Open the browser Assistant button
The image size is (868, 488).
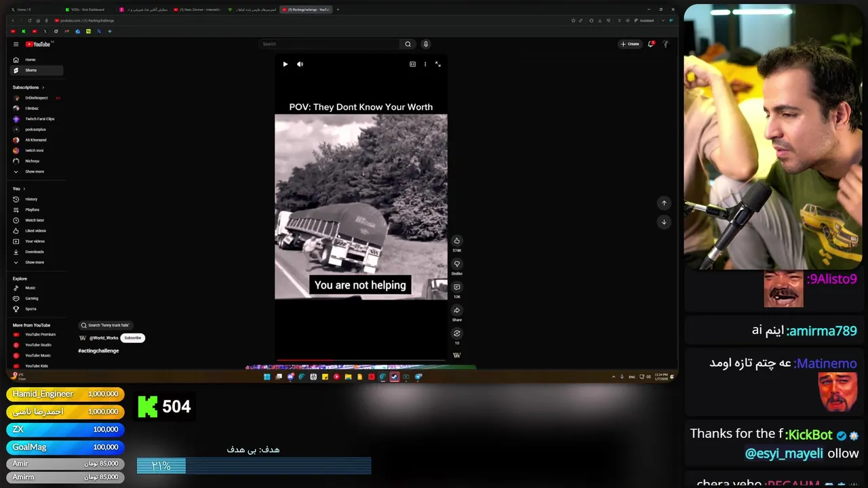coord(645,20)
